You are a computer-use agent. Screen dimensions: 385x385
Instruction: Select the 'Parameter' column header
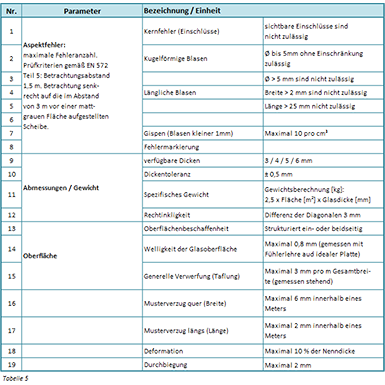82,11
